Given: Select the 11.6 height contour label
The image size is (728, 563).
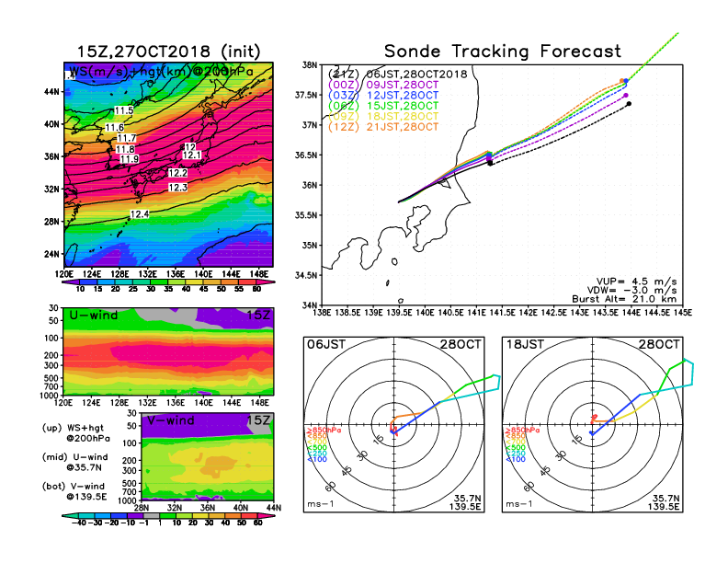Looking at the screenshot, I should pyautogui.click(x=115, y=127).
